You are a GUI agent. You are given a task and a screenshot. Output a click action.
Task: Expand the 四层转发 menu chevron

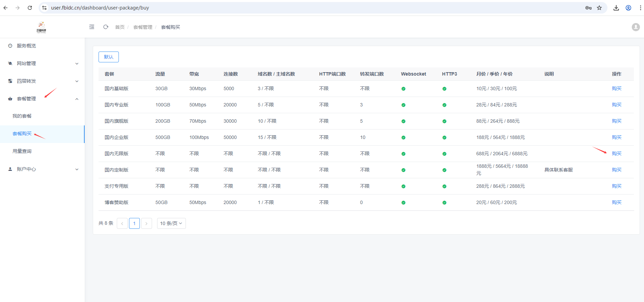77,81
